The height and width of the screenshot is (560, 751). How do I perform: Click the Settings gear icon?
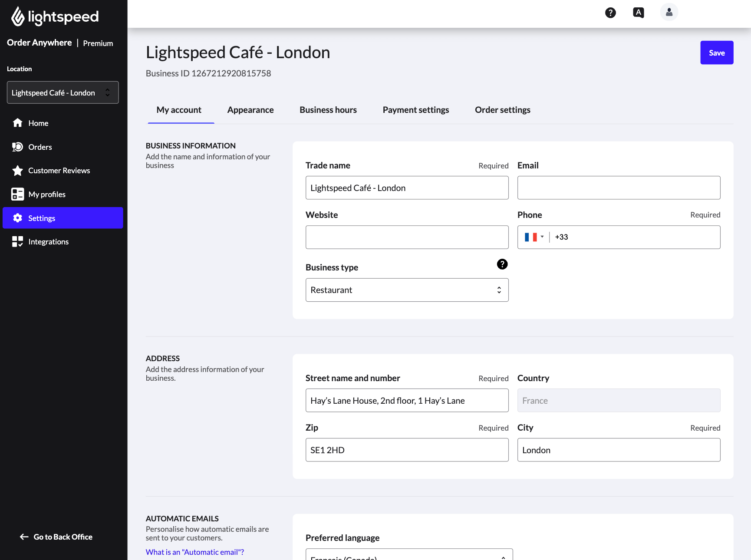coord(17,218)
